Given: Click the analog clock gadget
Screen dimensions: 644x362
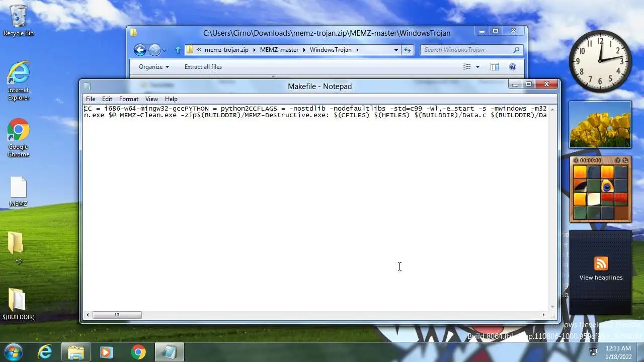Looking at the screenshot, I should point(600,61).
